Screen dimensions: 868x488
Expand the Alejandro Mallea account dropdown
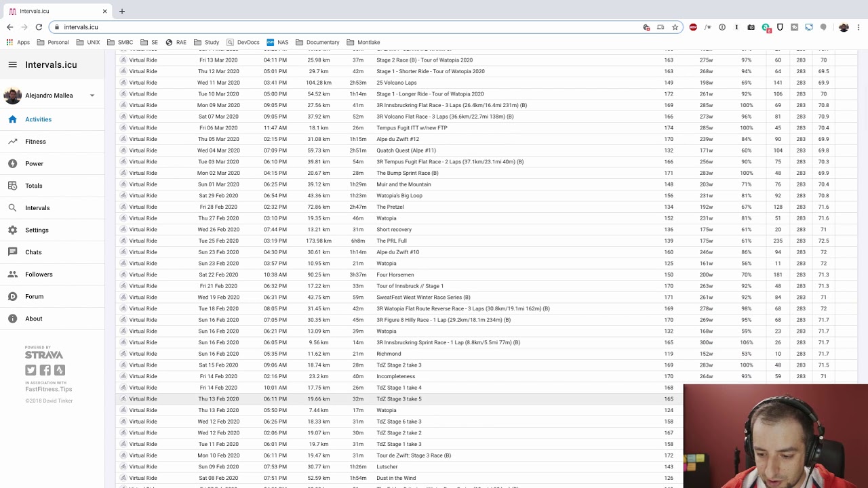pos(92,96)
